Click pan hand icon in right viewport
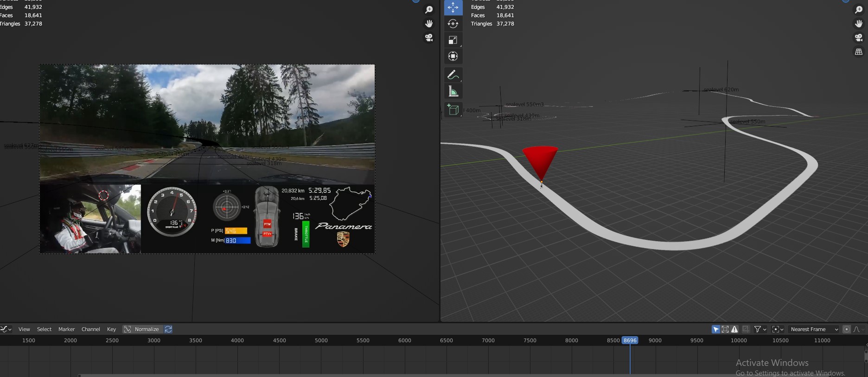Viewport: 868px width, 377px height. (859, 24)
